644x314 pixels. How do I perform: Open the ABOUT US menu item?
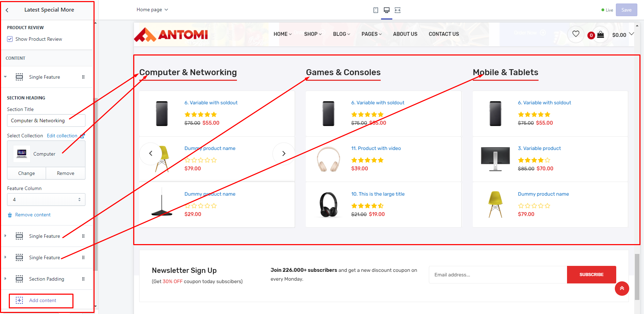pos(405,34)
